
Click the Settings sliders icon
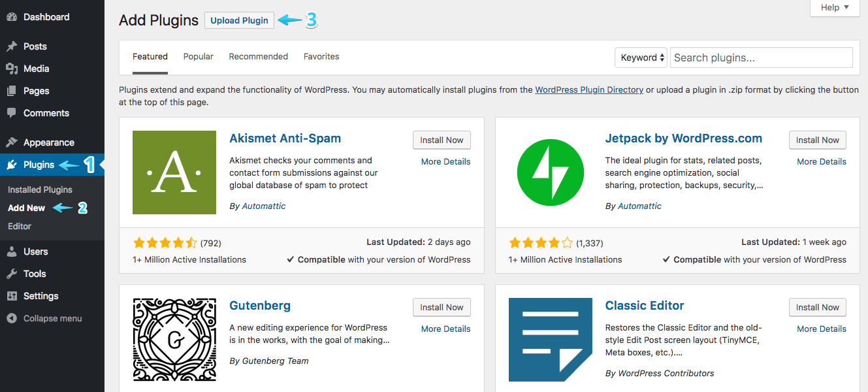[x=12, y=296]
